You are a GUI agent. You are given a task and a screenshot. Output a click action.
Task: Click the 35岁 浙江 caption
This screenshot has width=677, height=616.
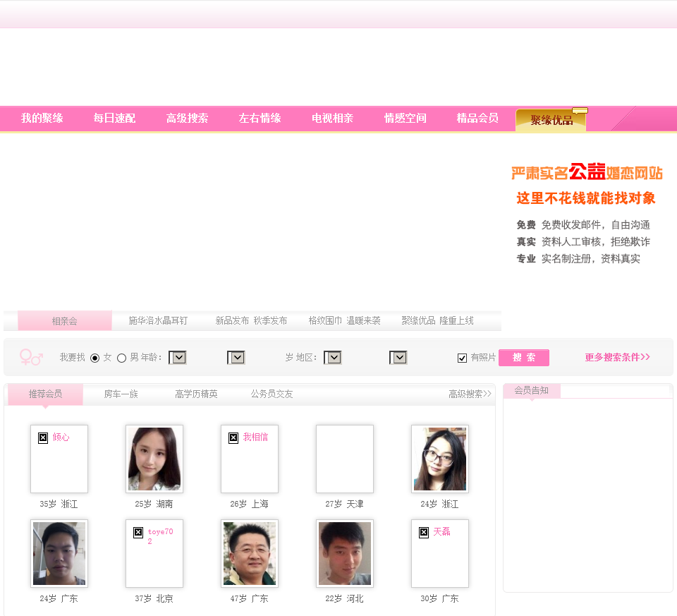click(x=59, y=504)
